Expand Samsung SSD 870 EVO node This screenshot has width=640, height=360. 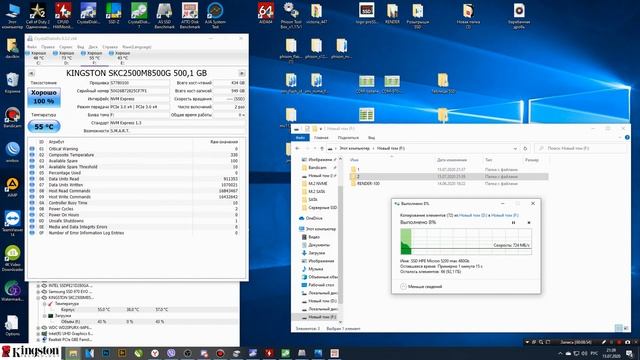38,292
